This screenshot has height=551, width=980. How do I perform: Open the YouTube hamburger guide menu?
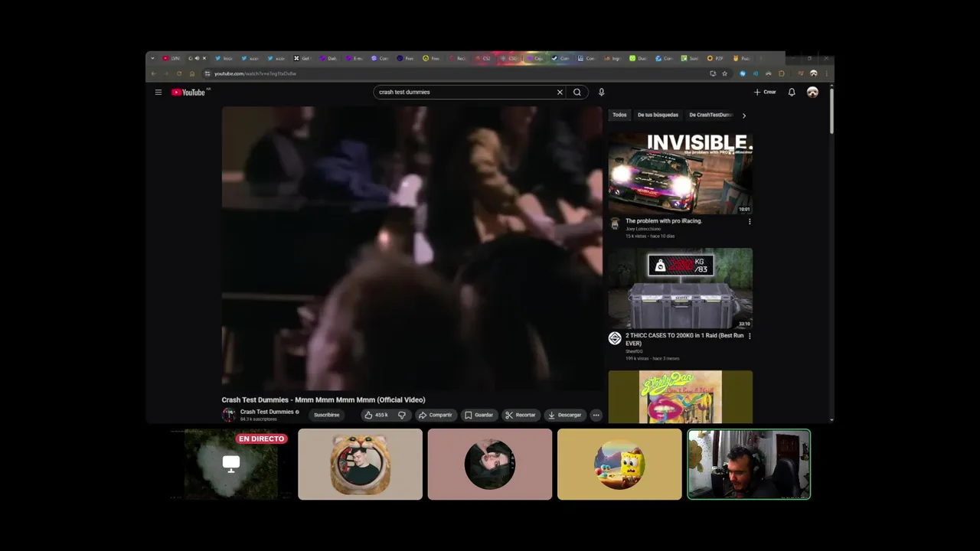coord(158,92)
